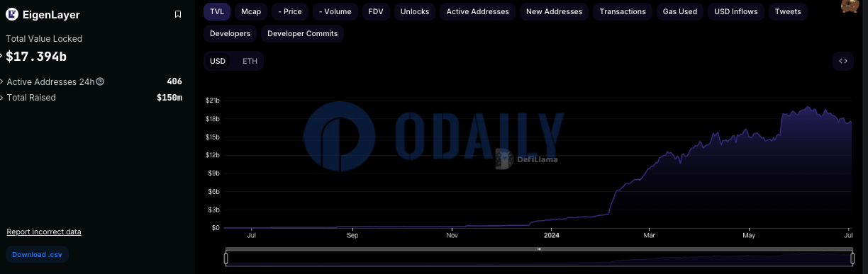Download the .csv data file
The width and height of the screenshot is (868, 274).
coord(37,254)
